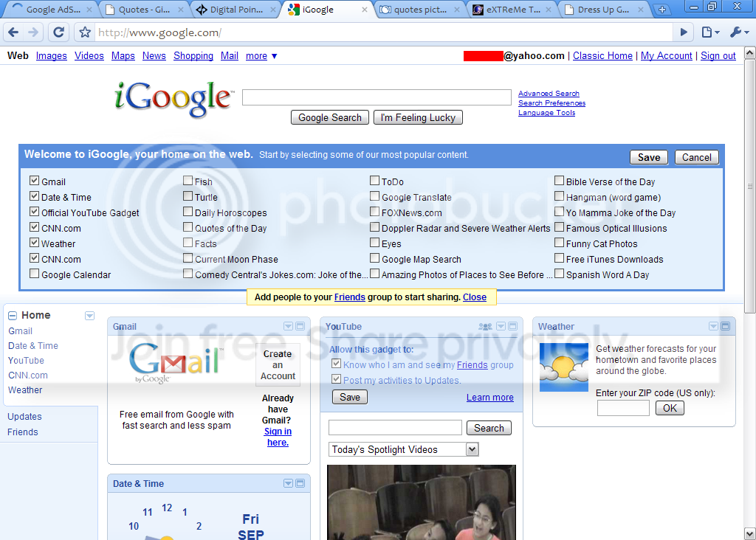
Task: Click the Go arrow beside the address bar
Action: coord(684,32)
